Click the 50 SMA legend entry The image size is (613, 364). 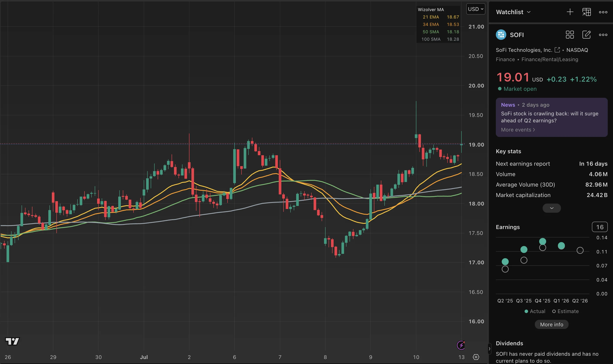click(441, 32)
